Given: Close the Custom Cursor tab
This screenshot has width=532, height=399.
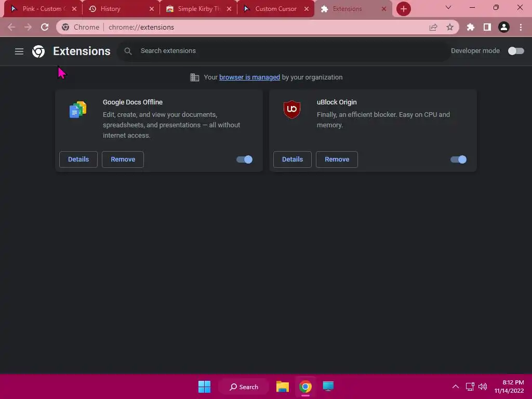Looking at the screenshot, I should [x=307, y=9].
